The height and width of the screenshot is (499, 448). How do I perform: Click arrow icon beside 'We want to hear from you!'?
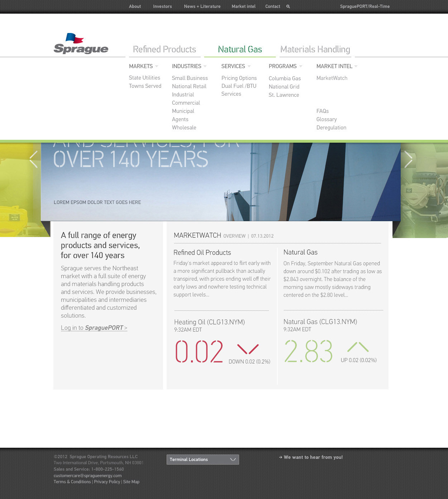point(281,457)
